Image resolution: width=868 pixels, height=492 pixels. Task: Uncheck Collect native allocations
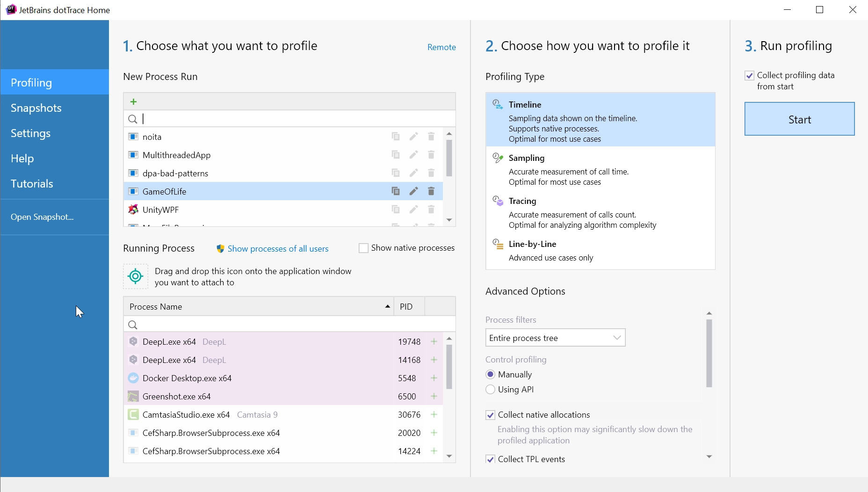click(x=491, y=415)
